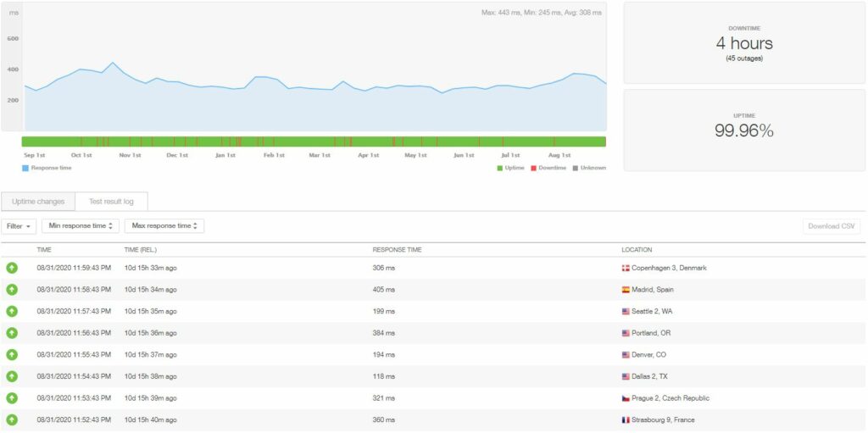
Task: Click the (45 outages) text
Action: [744, 58]
